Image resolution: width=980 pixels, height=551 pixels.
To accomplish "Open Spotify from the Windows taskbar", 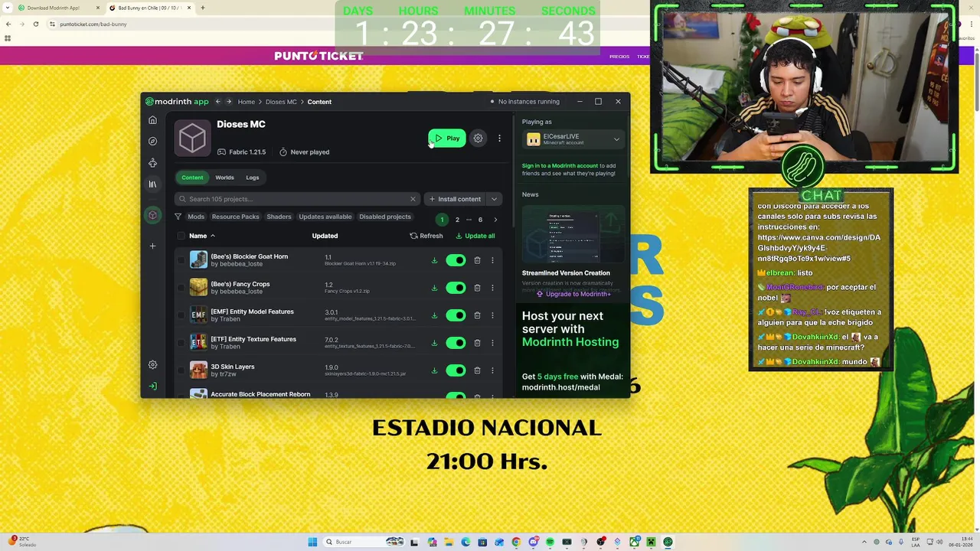I will click(550, 542).
